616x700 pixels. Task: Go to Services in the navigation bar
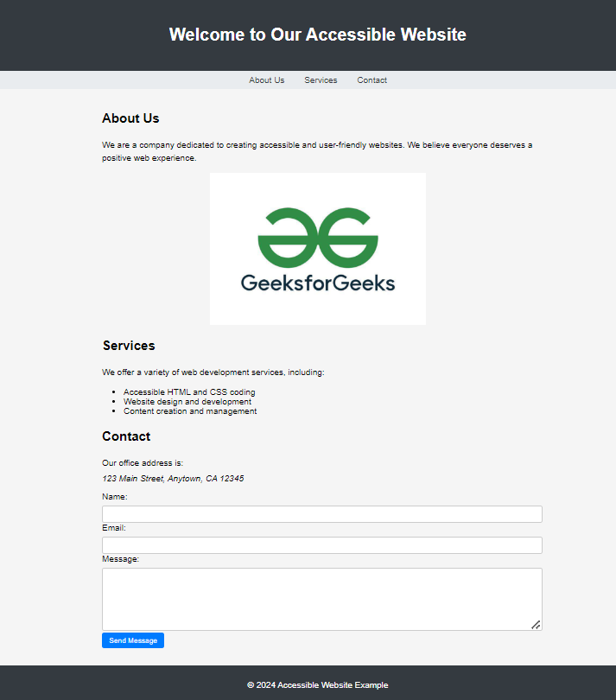point(321,80)
